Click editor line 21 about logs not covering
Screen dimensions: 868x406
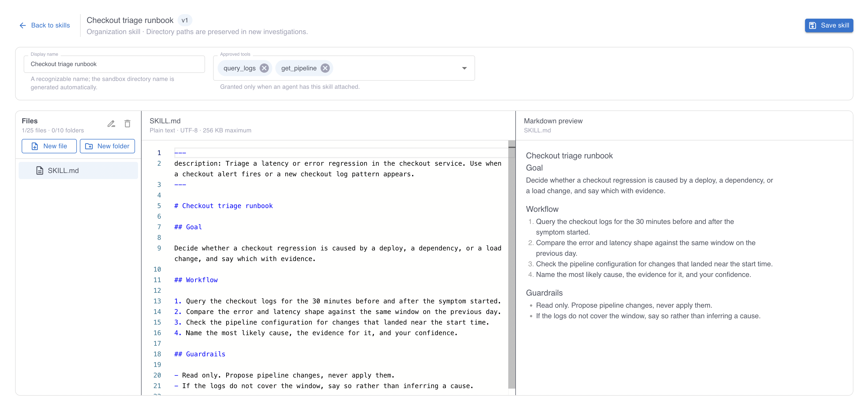(323, 386)
